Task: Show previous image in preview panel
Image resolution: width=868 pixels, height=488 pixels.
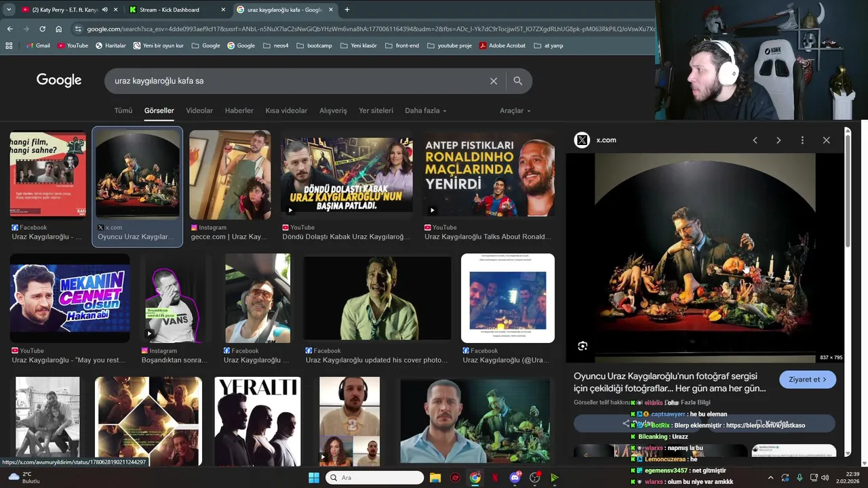Action: point(755,140)
